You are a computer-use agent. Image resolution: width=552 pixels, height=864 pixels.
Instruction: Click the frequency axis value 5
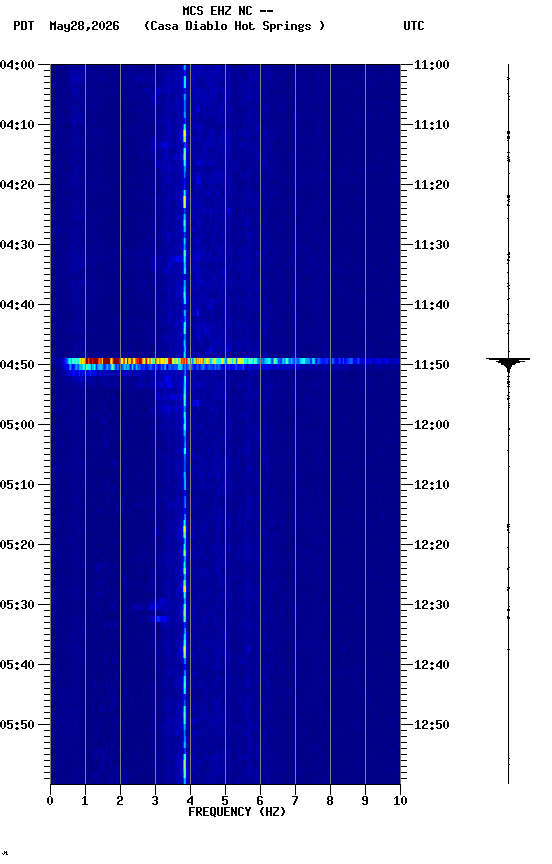pyautogui.click(x=225, y=801)
